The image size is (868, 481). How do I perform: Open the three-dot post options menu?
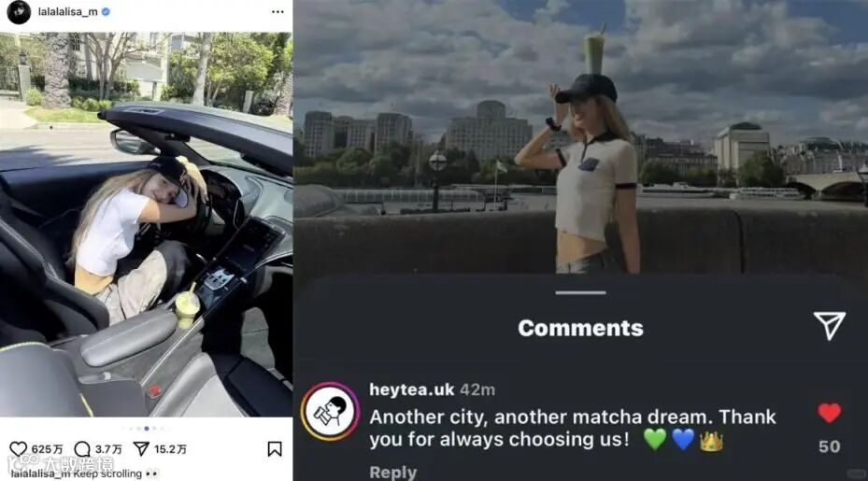[277, 11]
